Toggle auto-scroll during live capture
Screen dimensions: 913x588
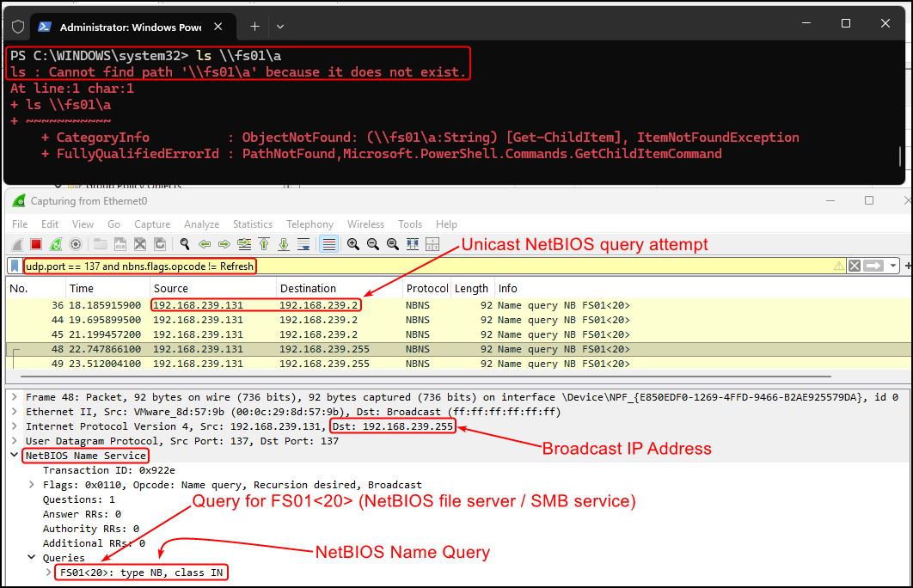click(303, 244)
